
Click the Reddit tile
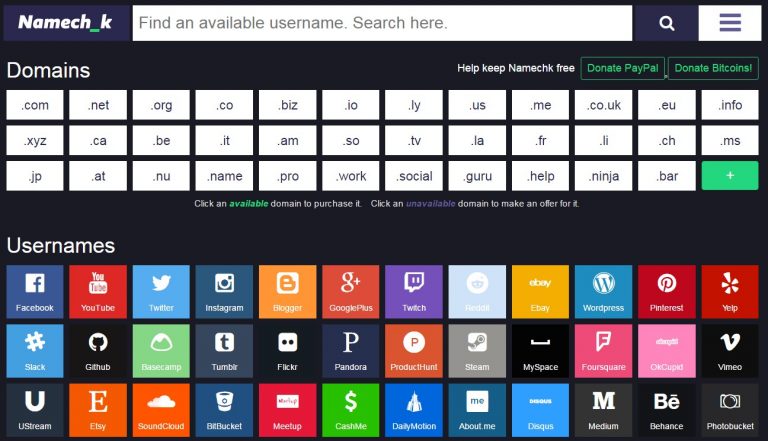pyautogui.click(x=477, y=292)
